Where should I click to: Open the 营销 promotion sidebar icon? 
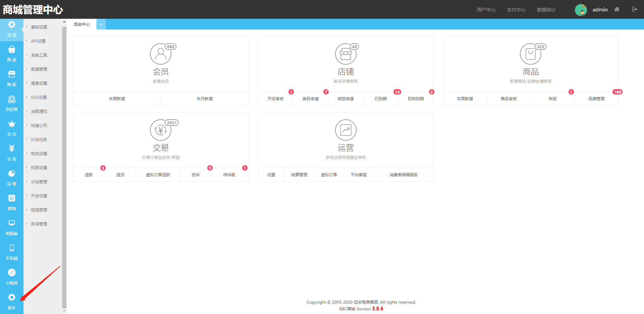[12, 198]
